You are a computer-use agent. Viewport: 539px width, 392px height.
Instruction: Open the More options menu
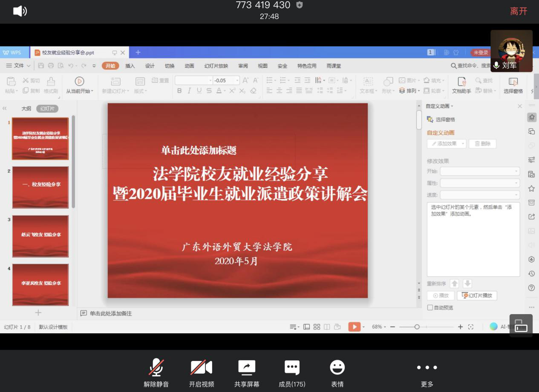pyautogui.click(x=427, y=367)
